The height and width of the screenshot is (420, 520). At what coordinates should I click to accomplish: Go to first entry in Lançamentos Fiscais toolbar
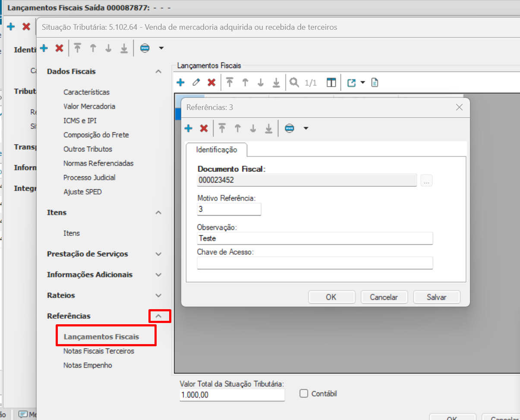pyautogui.click(x=230, y=82)
